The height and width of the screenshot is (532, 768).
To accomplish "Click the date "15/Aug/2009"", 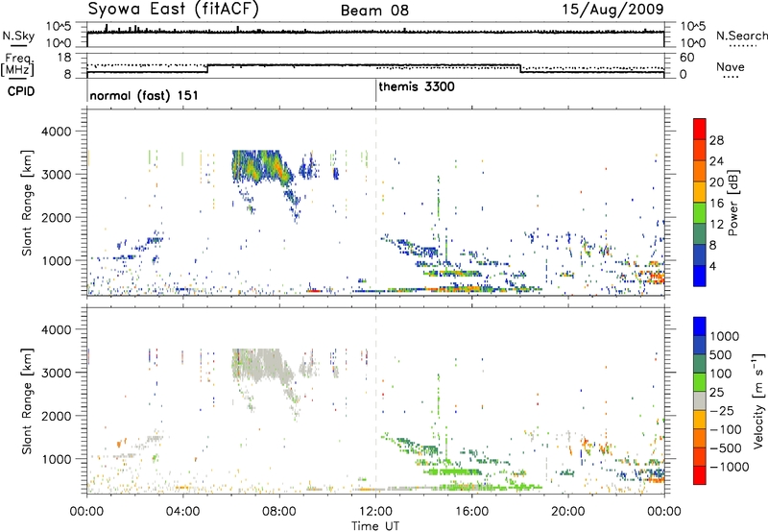I will 612,10.
